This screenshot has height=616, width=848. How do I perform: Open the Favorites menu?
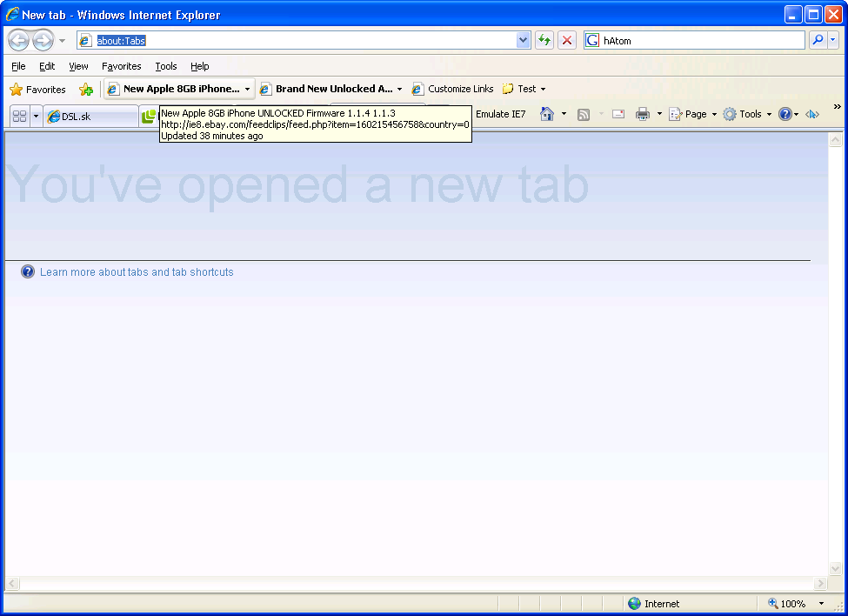pyautogui.click(x=121, y=66)
